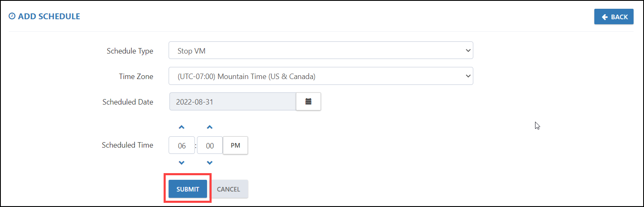Click the ADD SCHEDULE heading text
644x207 pixels.
[x=49, y=16]
